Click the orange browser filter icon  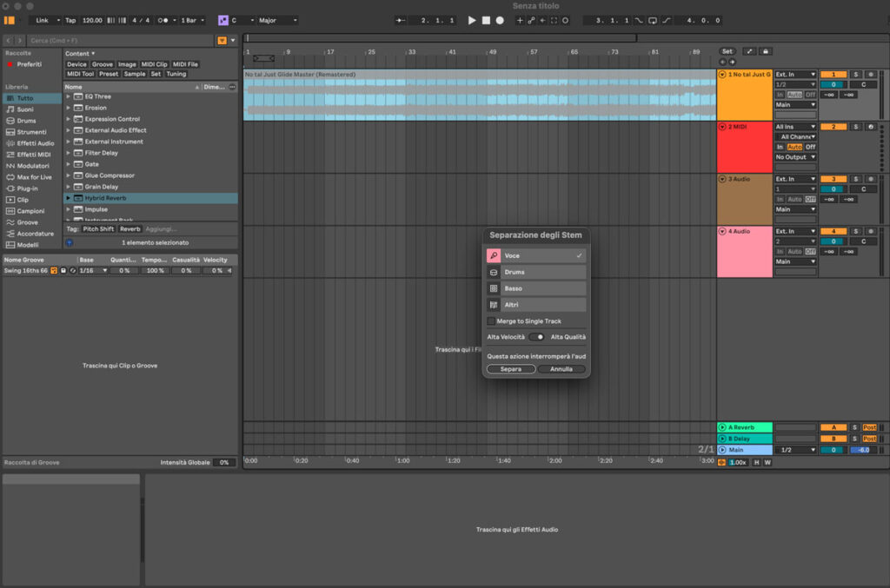[222, 41]
